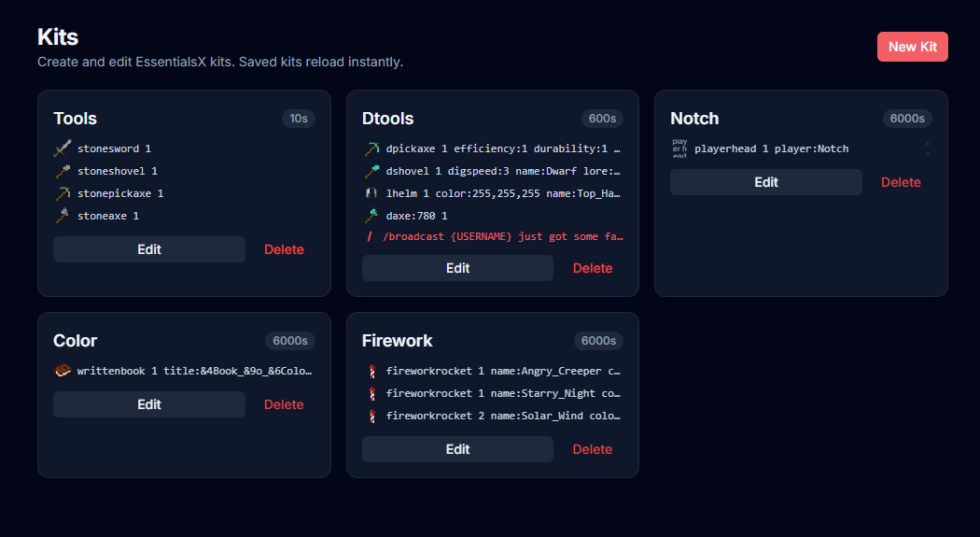The image size is (980, 537).
Task: Select the stone shovel icon in Tools
Action: 63,171
